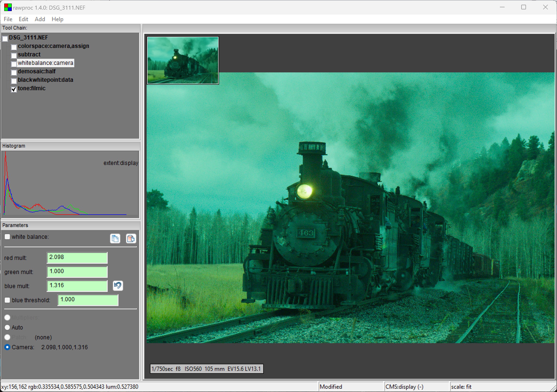The height and width of the screenshot is (392, 557).
Task: Select the subtract tool in chain
Action: pos(29,54)
